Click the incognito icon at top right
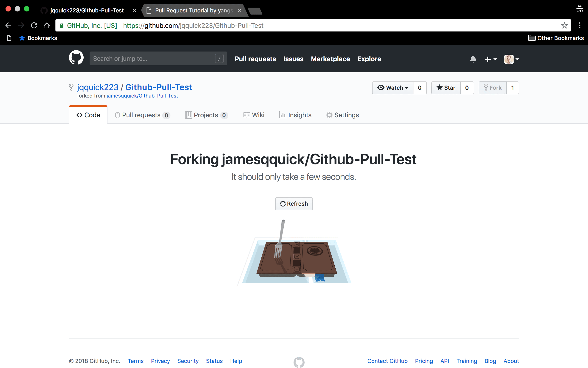 click(580, 9)
